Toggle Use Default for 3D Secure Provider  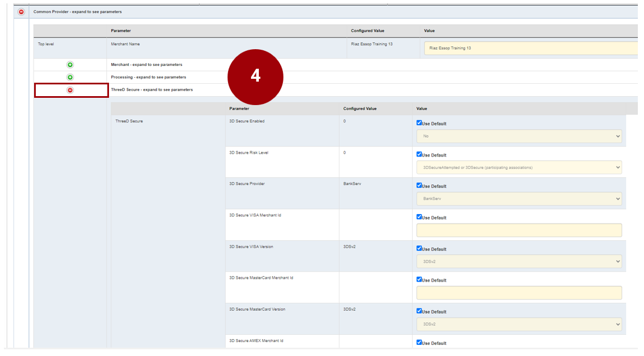[419, 186]
